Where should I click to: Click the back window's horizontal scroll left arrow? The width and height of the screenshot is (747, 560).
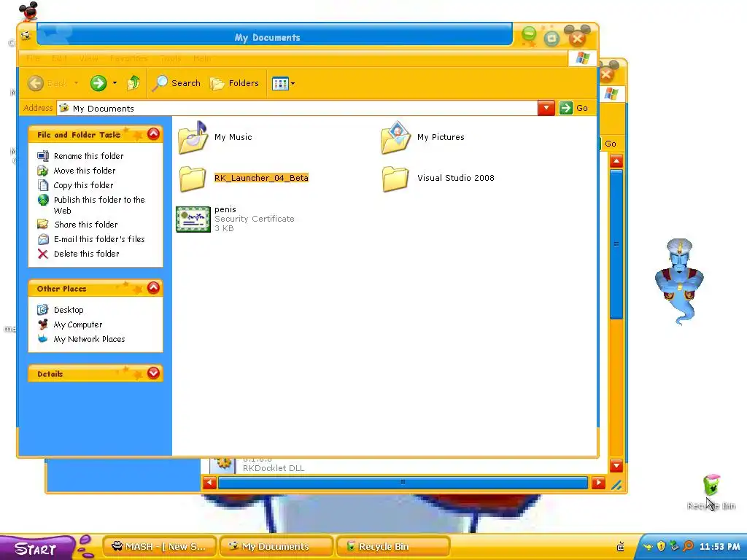[209, 483]
